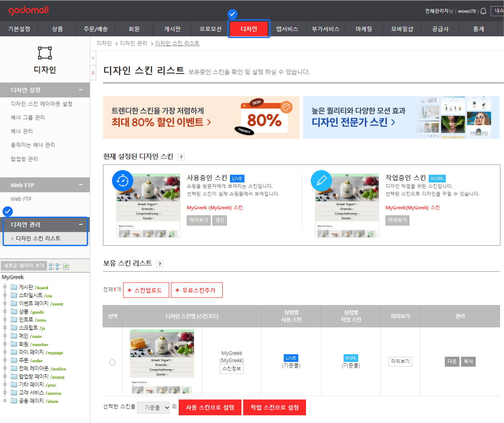
Task: Open the 프로모션 top menu
Action: pyautogui.click(x=210, y=29)
